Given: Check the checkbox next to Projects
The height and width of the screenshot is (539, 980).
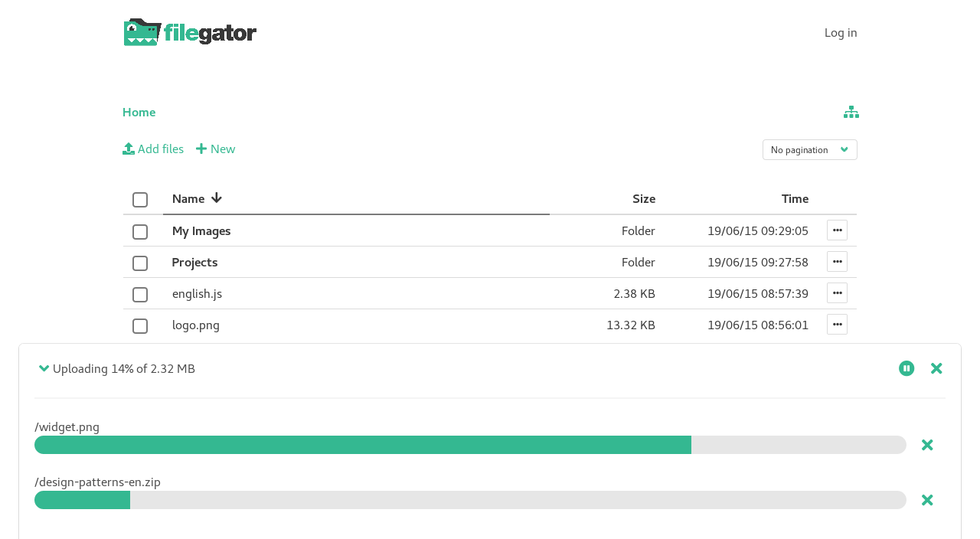Looking at the screenshot, I should click(139, 263).
